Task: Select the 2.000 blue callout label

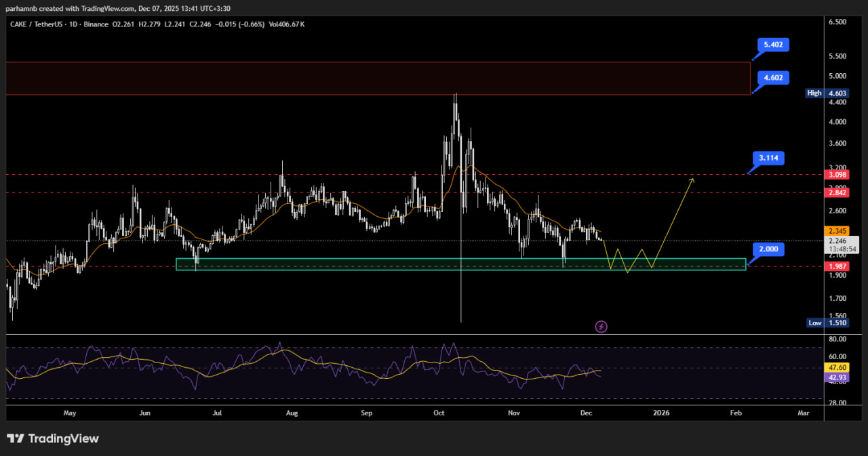Action: coord(768,249)
